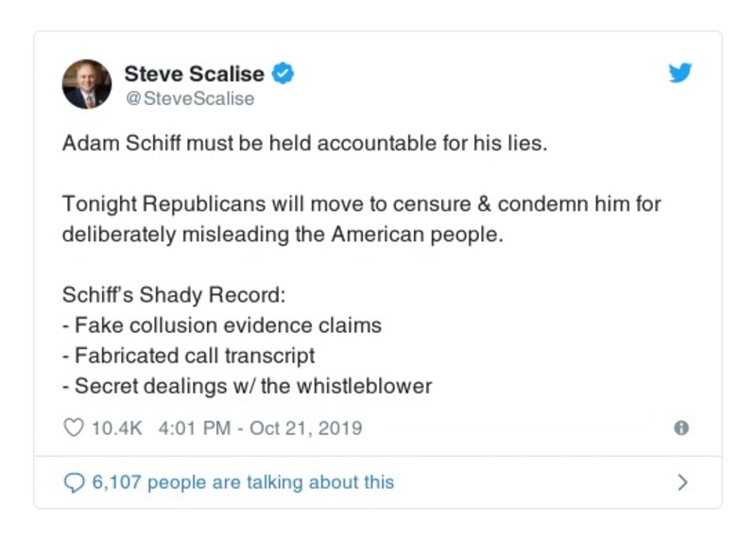The width and height of the screenshot is (756, 541).
Task: Click the 10.4K likes count
Action: point(116,428)
